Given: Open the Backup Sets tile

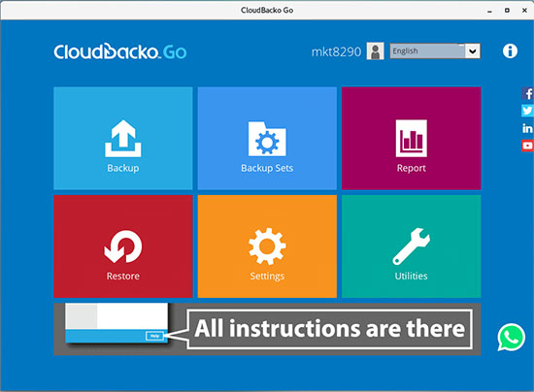Looking at the screenshot, I should [267, 138].
